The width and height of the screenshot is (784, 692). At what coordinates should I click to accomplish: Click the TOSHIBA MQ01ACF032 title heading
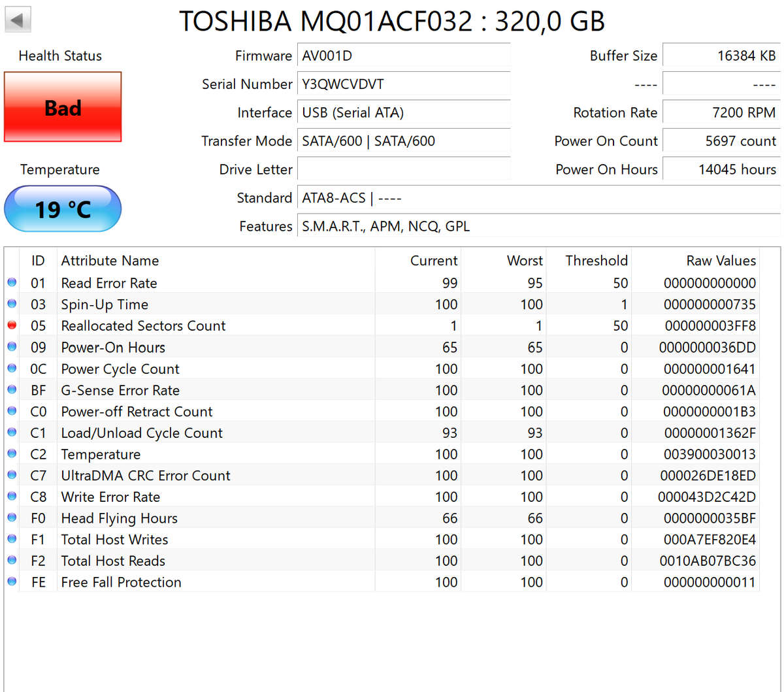coord(392,21)
